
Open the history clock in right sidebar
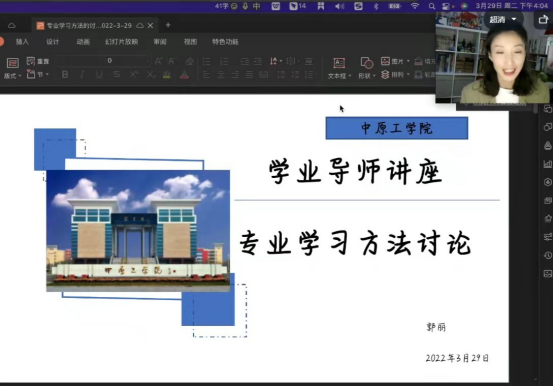pyautogui.click(x=548, y=255)
